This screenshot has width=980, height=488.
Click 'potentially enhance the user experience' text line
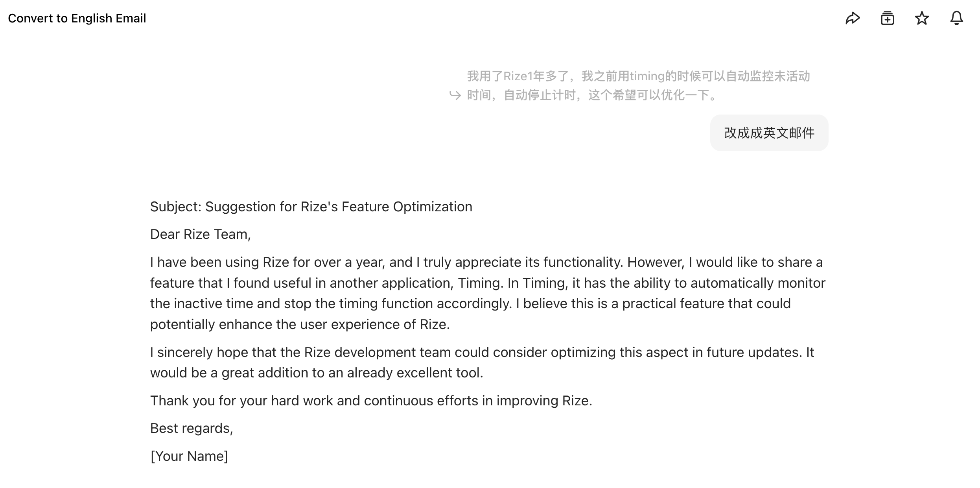[x=300, y=324]
